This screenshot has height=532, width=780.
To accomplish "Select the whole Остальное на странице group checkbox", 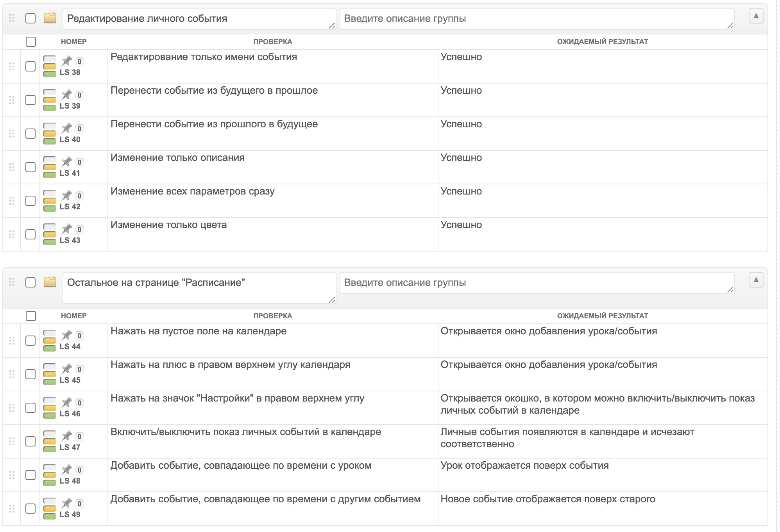I will [30, 282].
